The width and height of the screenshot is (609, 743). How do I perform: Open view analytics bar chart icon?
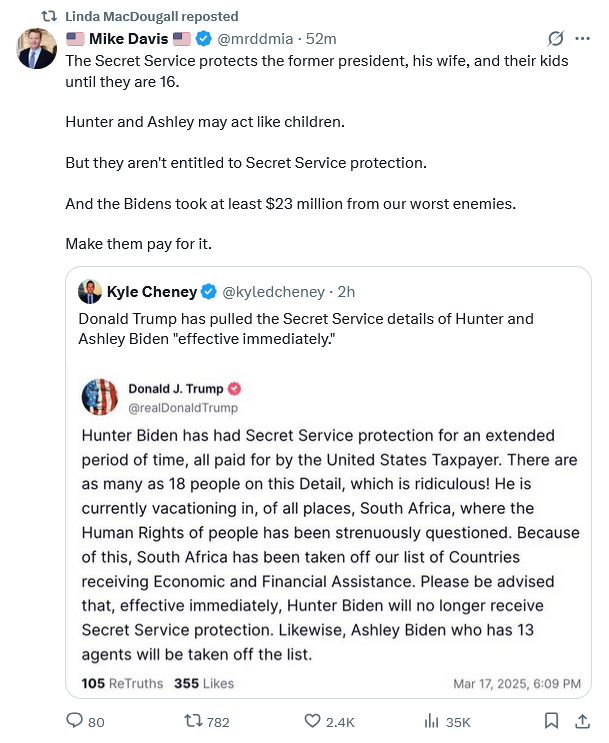433,720
